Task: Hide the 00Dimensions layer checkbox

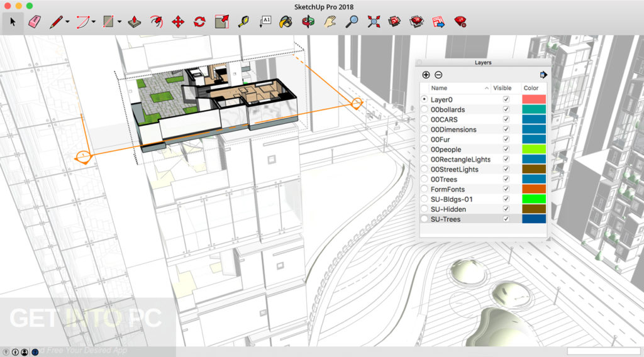Action: tap(506, 129)
